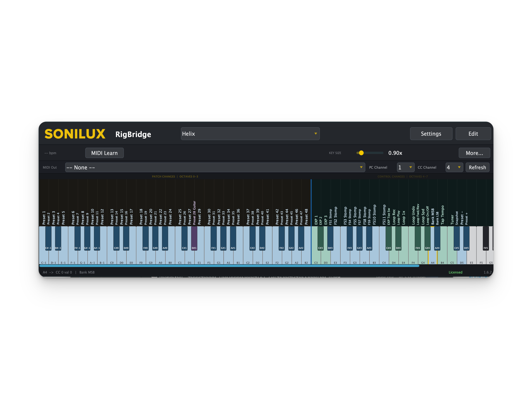Click the bpm tempo readout

pyautogui.click(x=50, y=153)
